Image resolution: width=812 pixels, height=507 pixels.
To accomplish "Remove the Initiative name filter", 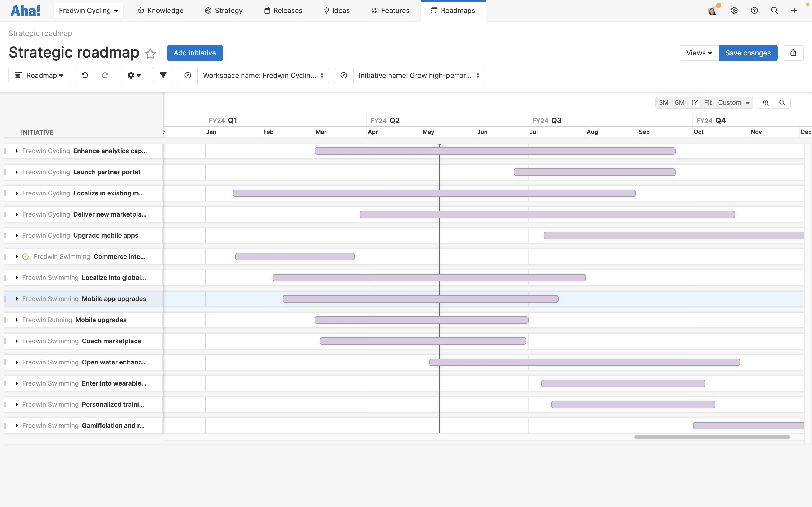I will click(x=344, y=76).
